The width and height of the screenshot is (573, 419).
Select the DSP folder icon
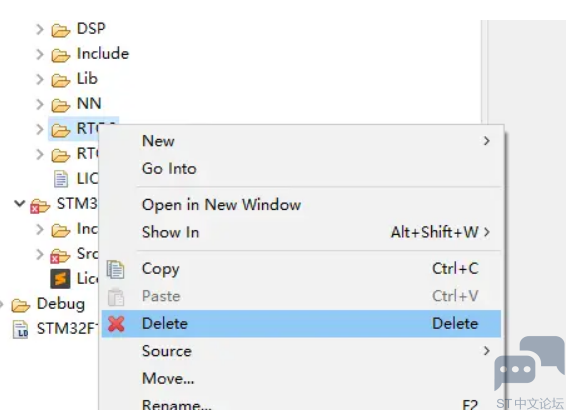[60, 30]
